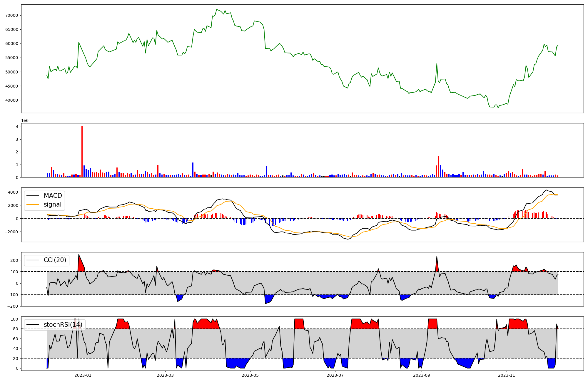Click the orange line sample in MACD legend
The image size is (588, 382).
tap(33, 205)
